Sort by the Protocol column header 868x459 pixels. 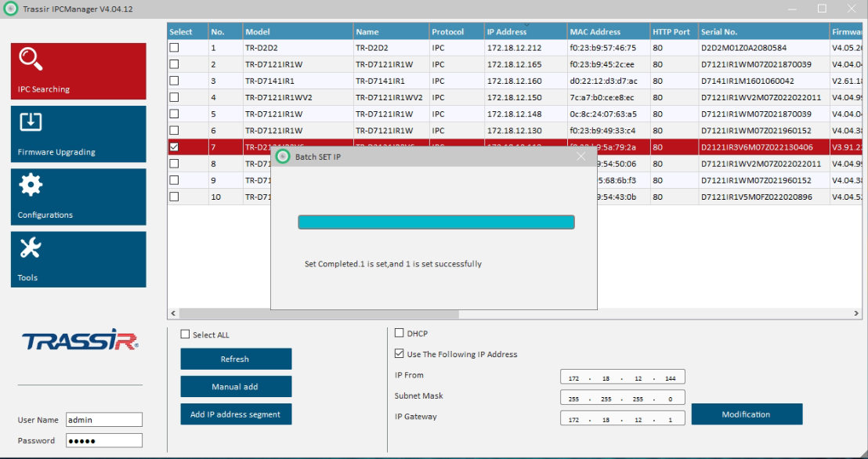coord(457,31)
